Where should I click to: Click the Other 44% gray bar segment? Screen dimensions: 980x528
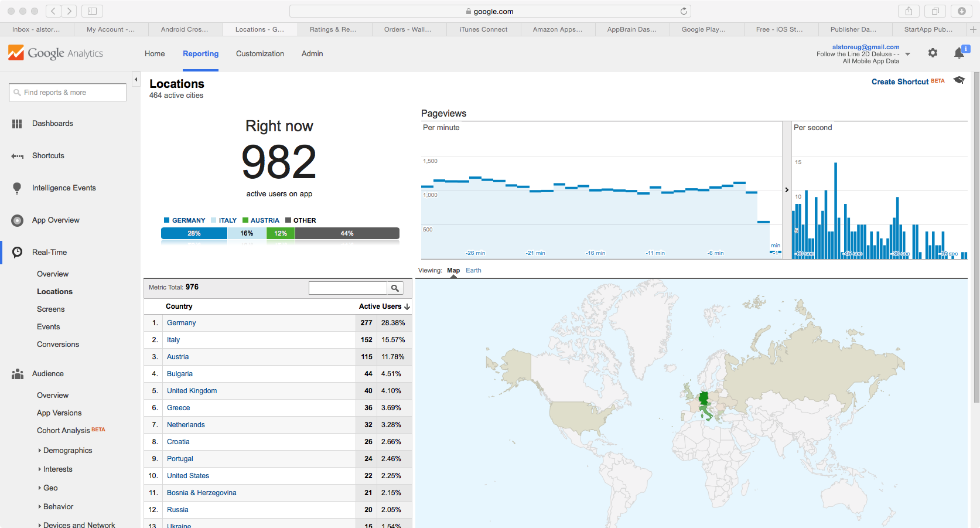(x=347, y=233)
